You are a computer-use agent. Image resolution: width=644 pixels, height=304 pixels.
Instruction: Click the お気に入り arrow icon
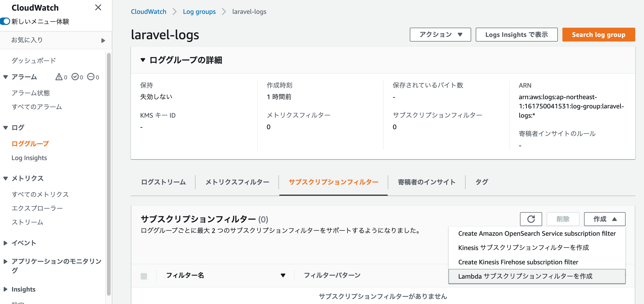(103, 40)
